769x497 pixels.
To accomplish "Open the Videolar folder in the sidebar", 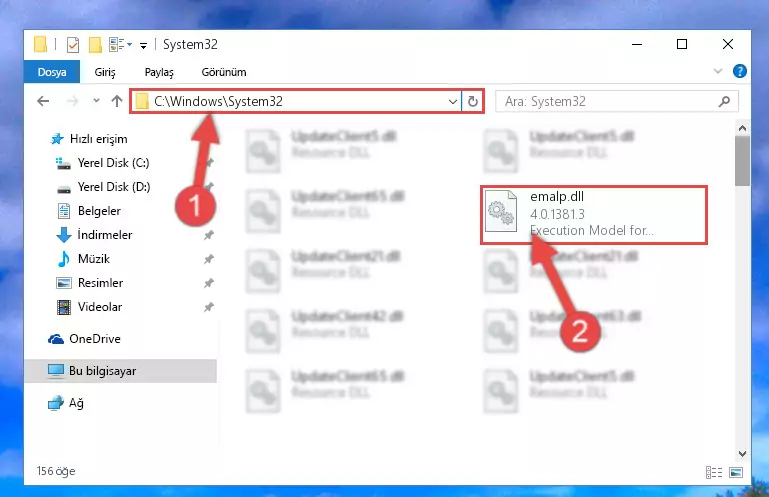I will [100, 307].
